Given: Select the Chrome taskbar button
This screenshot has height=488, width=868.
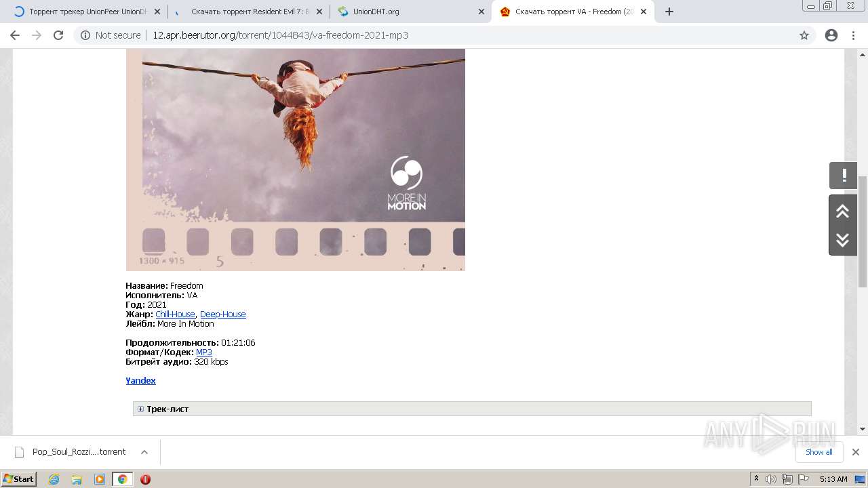Looking at the screenshot, I should (x=123, y=479).
